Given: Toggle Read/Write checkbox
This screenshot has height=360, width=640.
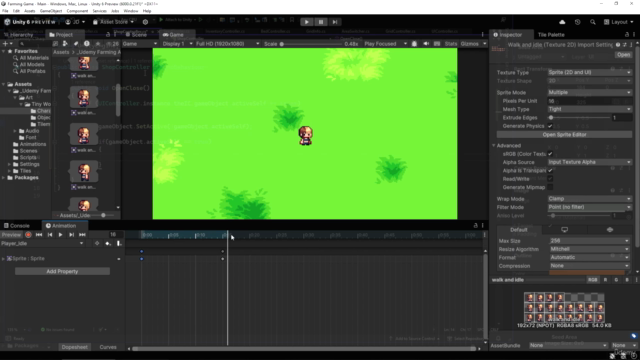Looking at the screenshot, I should [550, 179].
